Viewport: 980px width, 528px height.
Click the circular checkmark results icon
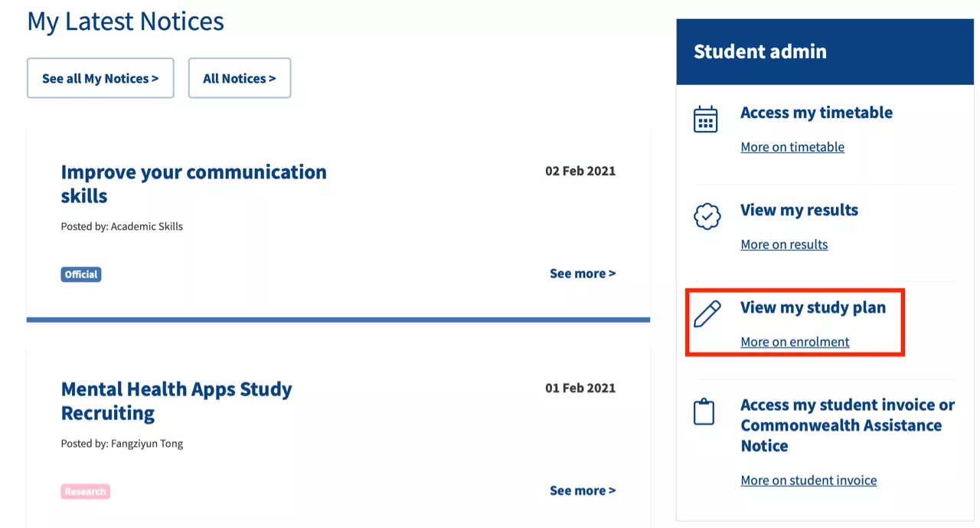click(706, 216)
